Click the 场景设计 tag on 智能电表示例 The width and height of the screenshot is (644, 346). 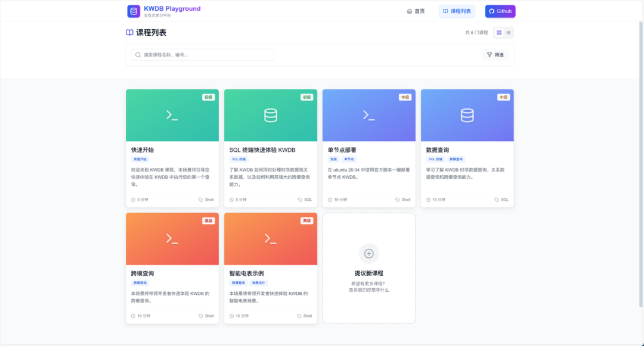(x=258, y=283)
